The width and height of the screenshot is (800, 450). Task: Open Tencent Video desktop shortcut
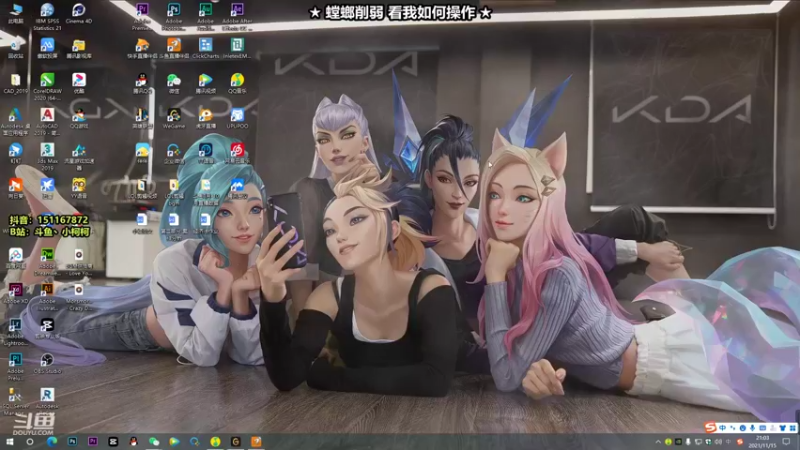point(206,83)
